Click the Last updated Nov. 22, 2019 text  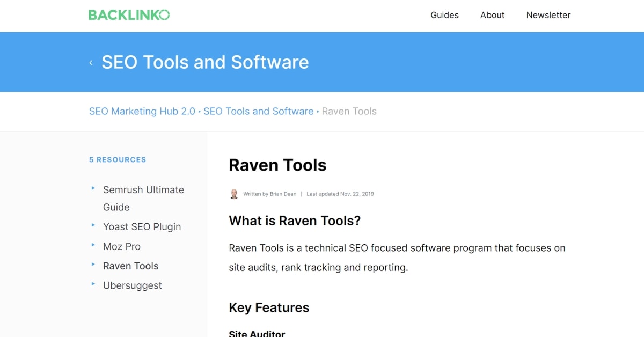tap(340, 194)
